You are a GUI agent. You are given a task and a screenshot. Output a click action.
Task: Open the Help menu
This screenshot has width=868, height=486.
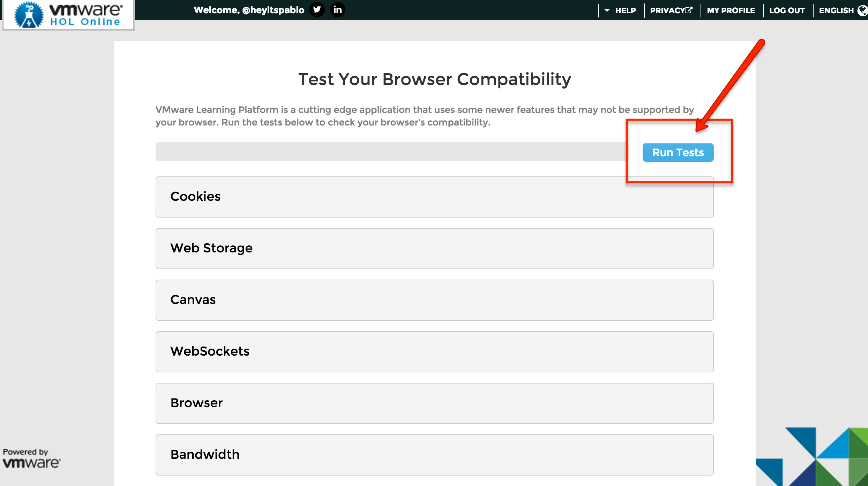[625, 10]
